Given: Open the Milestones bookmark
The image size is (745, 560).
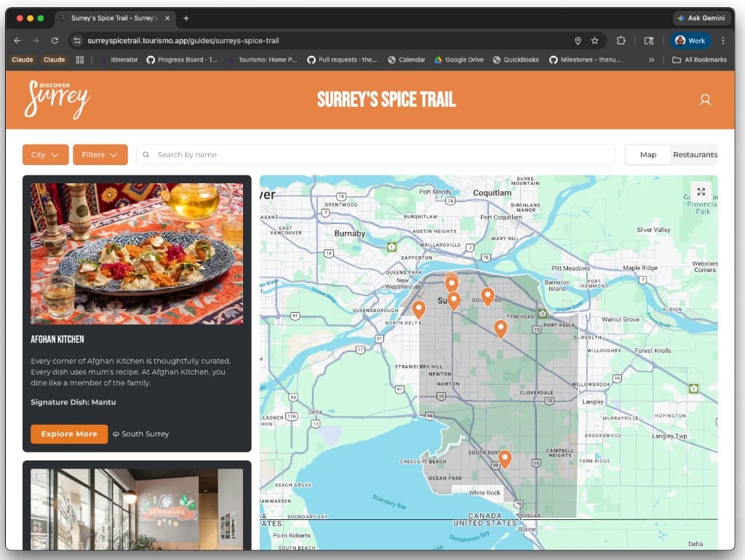Looking at the screenshot, I should [585, 60].
